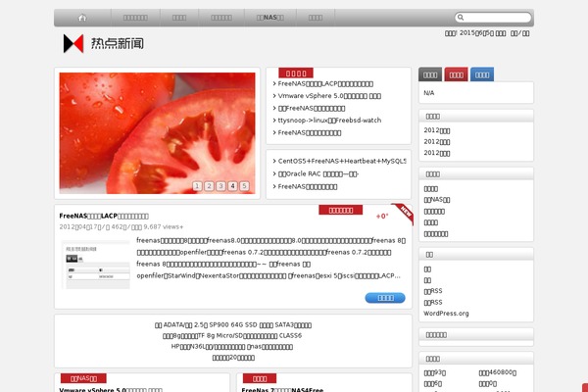Select slide number 3 in image slider
Viewport: 588px width, 392px height.
pos(220,185)
